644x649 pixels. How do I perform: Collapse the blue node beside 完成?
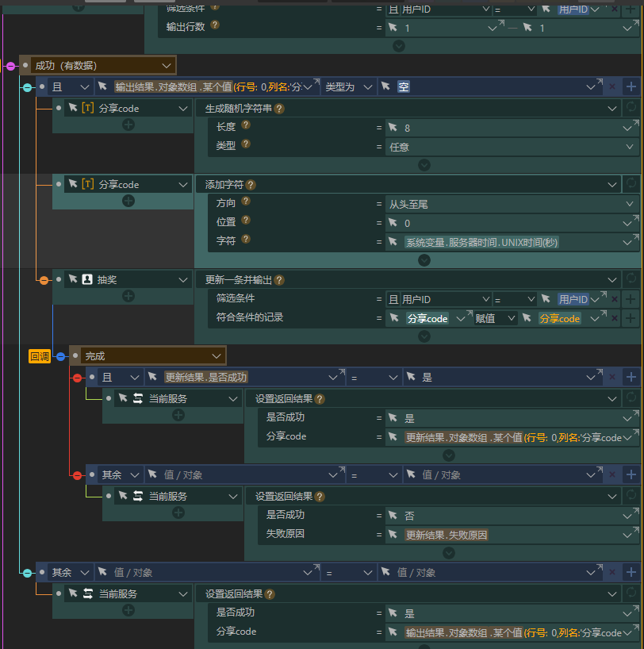[x=61, y=356]
